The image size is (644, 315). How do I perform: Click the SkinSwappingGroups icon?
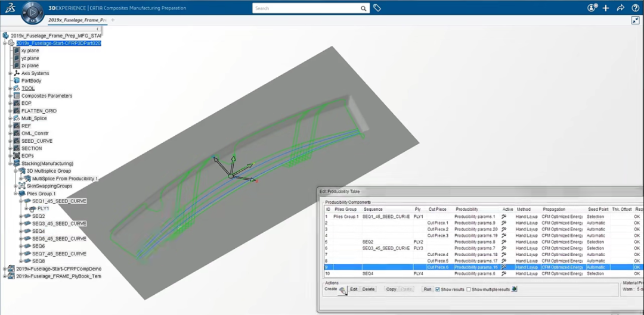[22, 186]
